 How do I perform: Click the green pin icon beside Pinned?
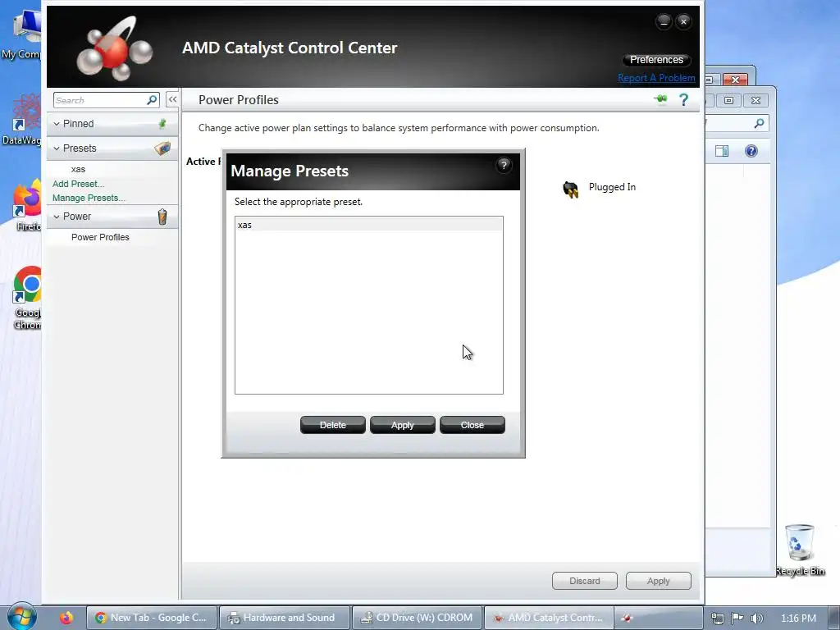tap(162, 124)
